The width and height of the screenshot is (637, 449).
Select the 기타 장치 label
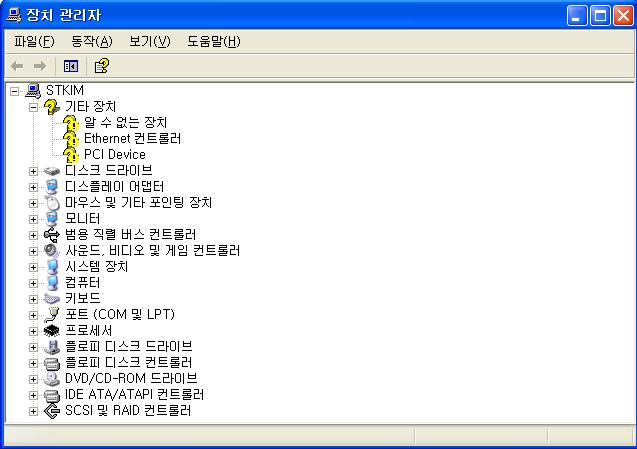(x=91, y=106)
